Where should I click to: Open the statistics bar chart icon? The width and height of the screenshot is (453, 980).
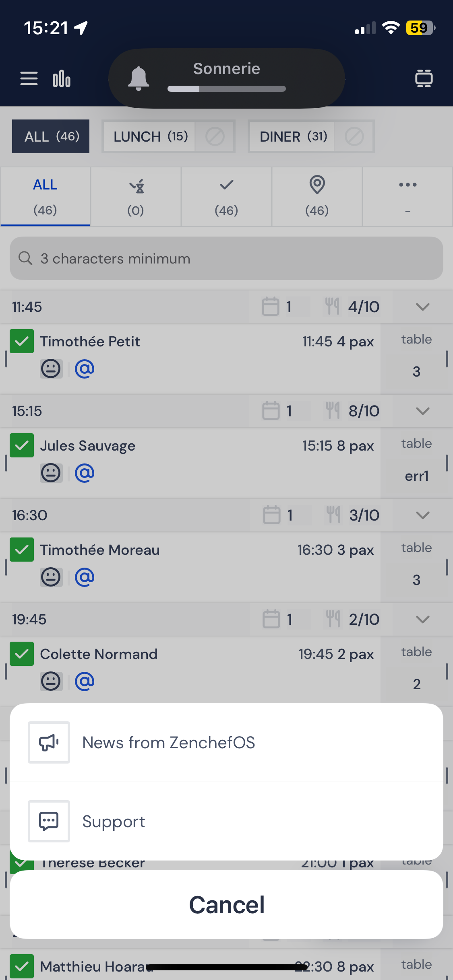[62, 78]
